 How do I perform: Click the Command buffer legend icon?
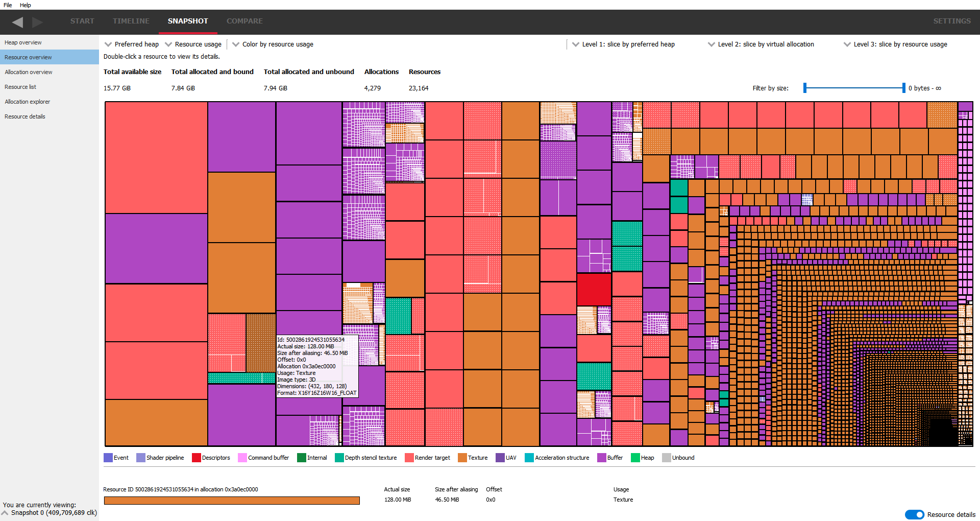click(x=241, y=458)
